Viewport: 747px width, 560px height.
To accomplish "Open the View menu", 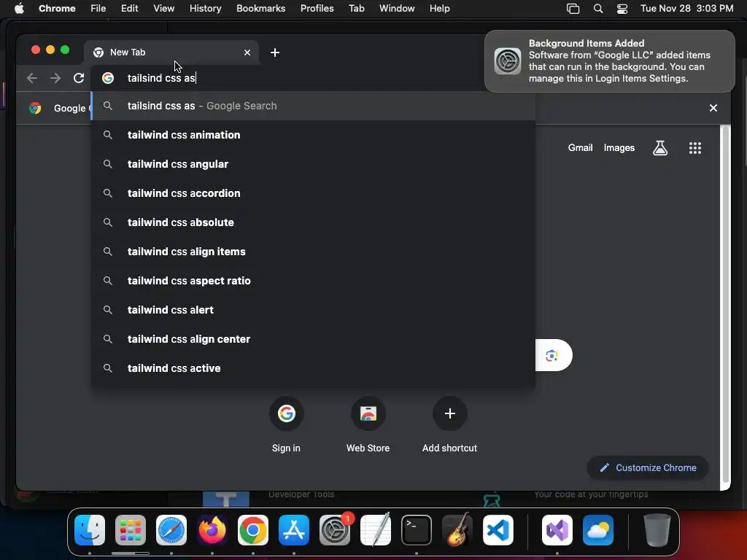I will 164,9.
